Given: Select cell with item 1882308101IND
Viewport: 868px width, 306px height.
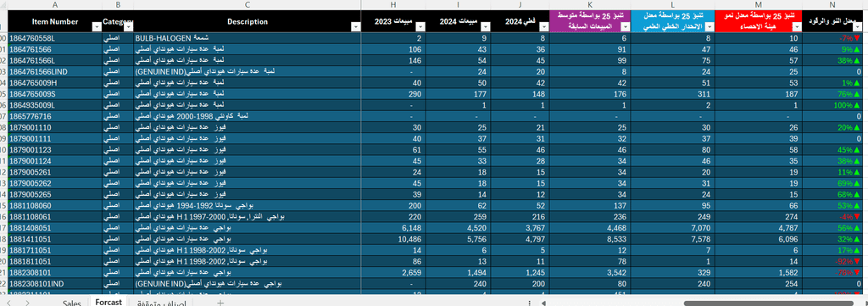Looking at the screenshot, I should 54,283.
